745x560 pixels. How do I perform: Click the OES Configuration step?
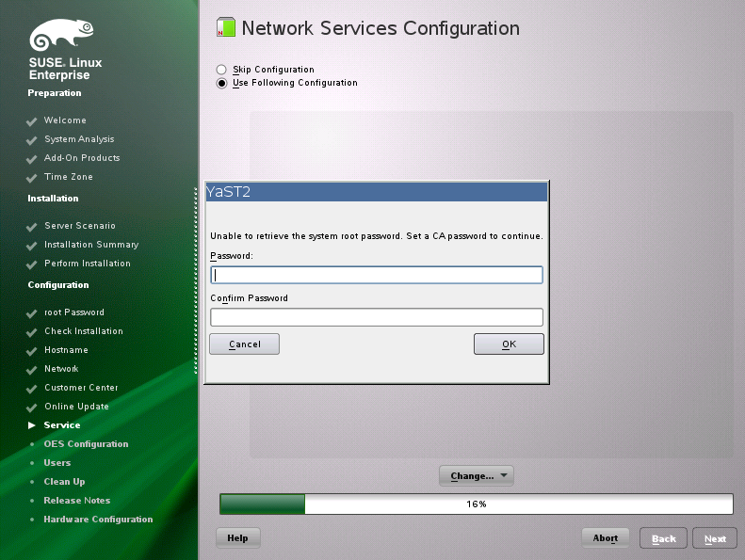point(86,444)
